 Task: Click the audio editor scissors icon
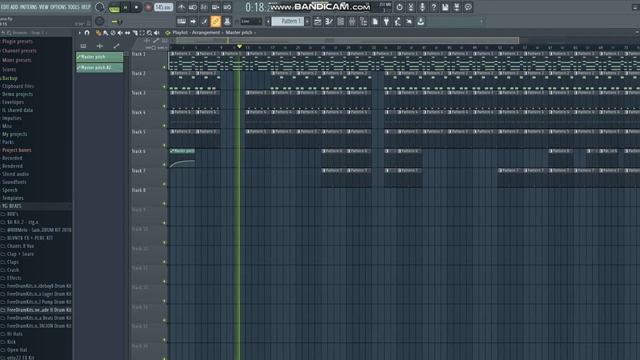coord(411,7)
